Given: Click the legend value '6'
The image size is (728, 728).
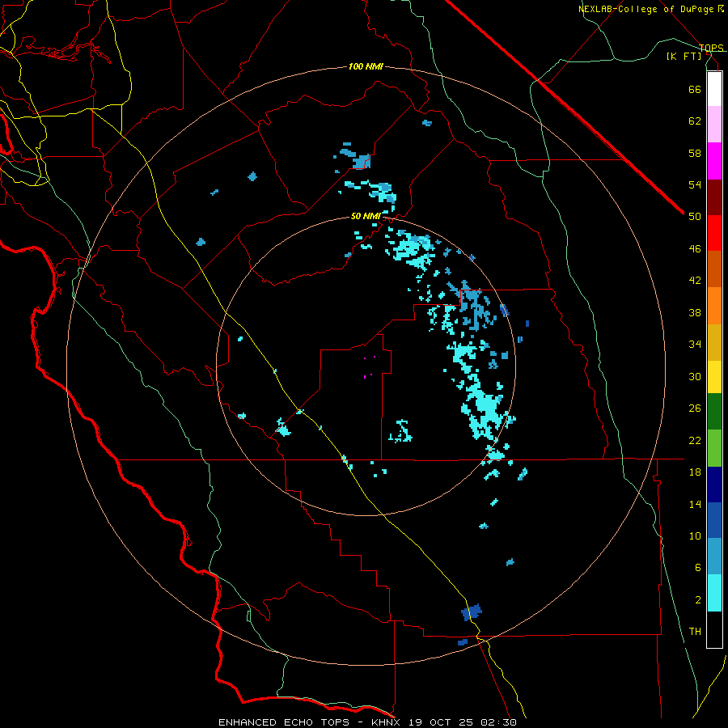Looking at the screenshot, I should pyautogui.click(x=697, y=568).
